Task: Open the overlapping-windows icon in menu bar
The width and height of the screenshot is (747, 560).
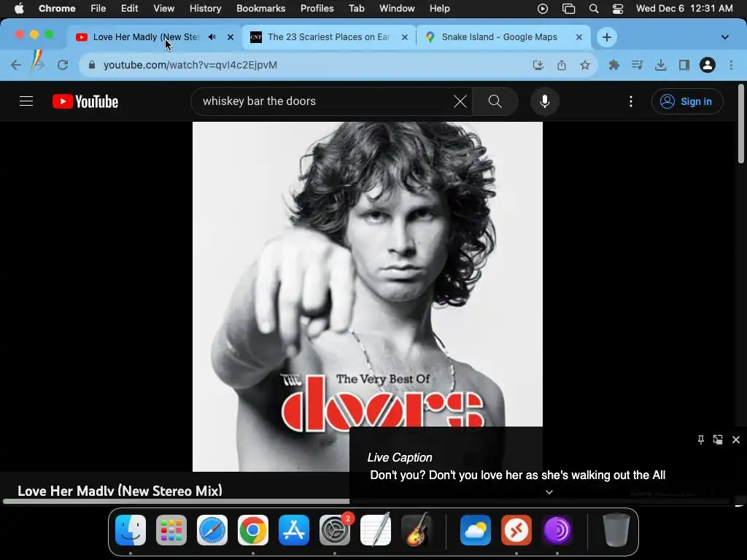Action: click(x=568, y=9)
